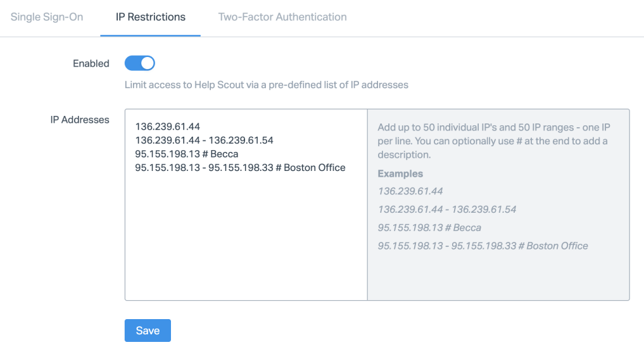Open the Single Sign-On tab
This screenshot has height=359, width=644.
47,17
